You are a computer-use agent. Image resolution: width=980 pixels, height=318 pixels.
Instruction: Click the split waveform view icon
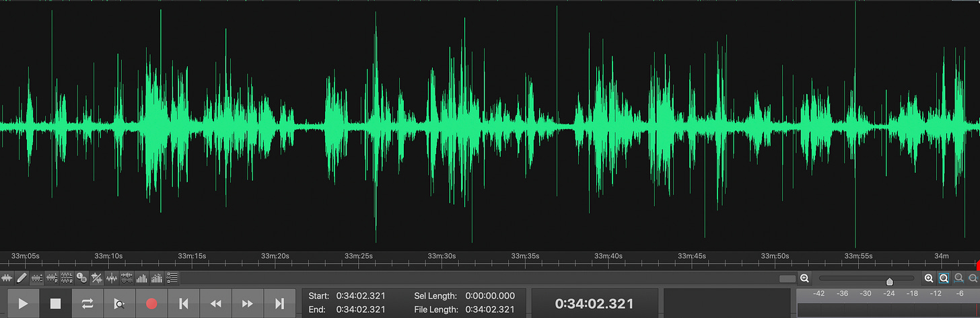(x=127, y=278)
